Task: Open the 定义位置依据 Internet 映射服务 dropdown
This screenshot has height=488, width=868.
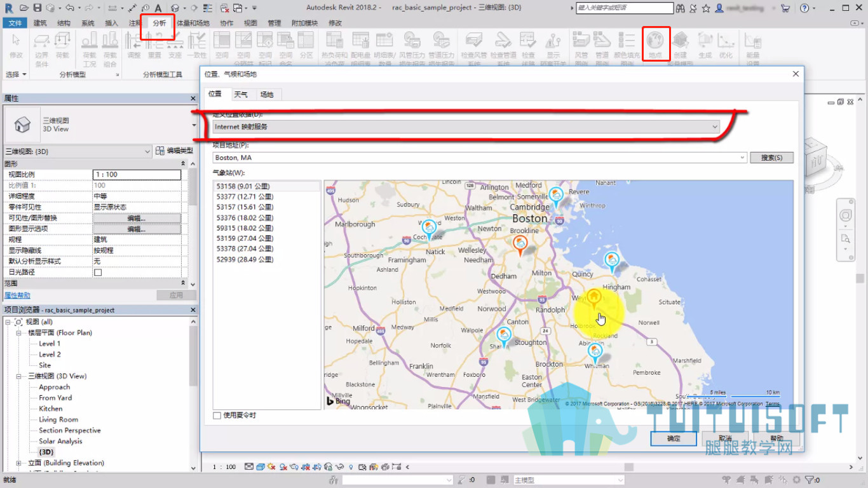Action: 466,126
